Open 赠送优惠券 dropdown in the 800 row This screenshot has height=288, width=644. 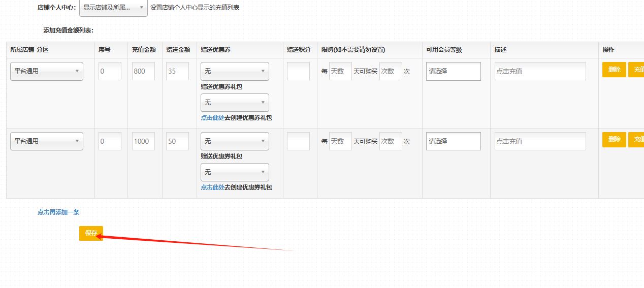tap(235, 71)
